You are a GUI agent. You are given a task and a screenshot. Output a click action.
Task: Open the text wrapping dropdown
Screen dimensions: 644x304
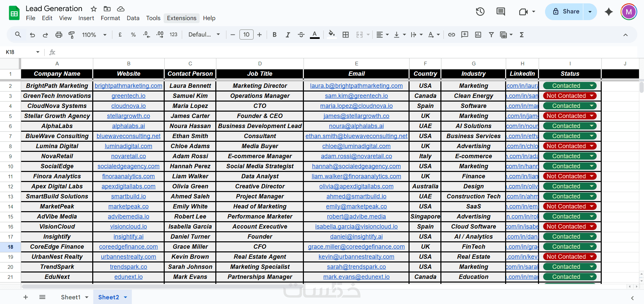[417, 35]
